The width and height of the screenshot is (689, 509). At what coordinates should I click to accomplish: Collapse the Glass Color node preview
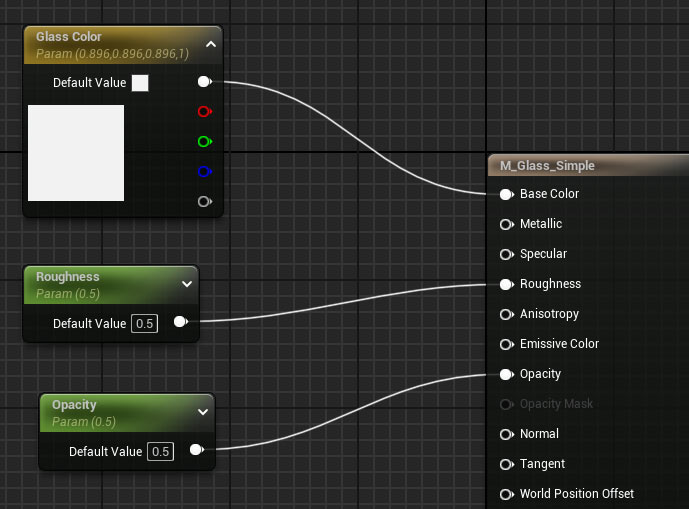tap(210, 44)
